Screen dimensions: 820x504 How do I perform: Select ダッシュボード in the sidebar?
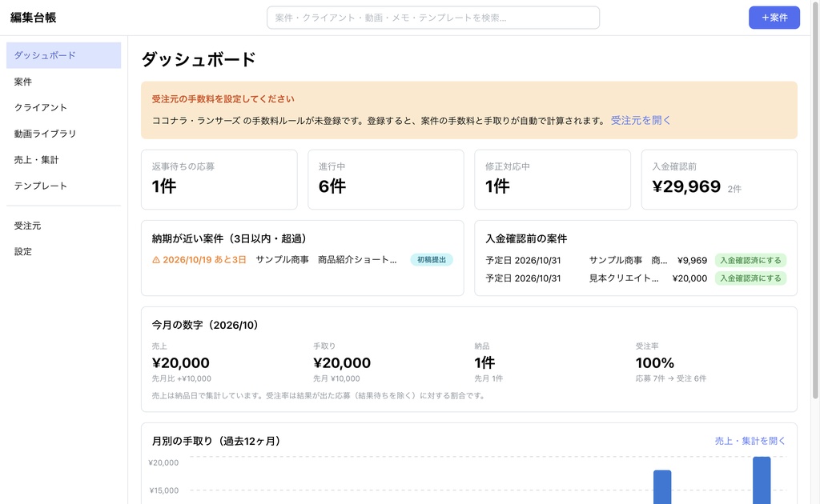[63, 55]
